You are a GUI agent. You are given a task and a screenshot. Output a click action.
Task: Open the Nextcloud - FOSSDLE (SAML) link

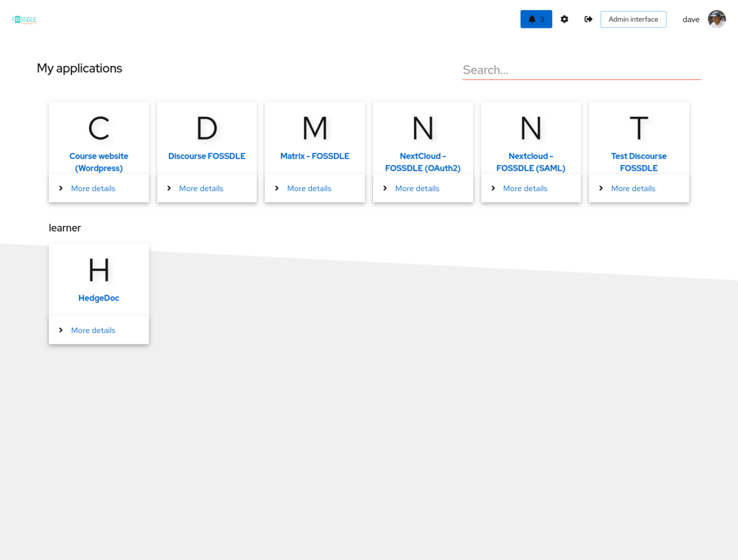531,162
